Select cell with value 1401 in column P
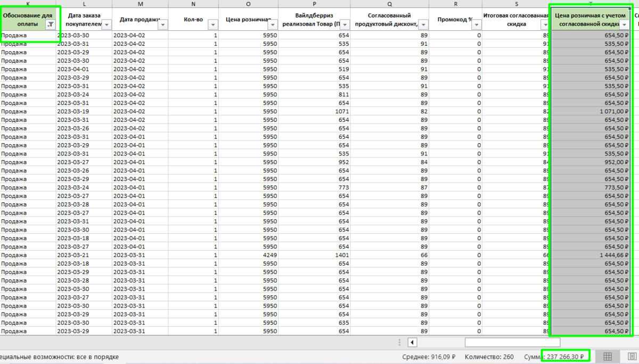Screen dimensions: 639x364 (314, 255)
